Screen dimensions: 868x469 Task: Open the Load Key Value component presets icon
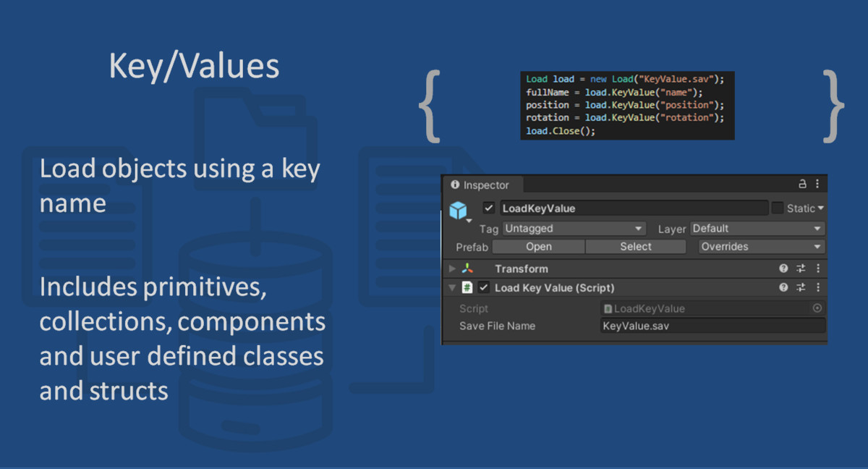pyautogui.click(x=800, y=287)
